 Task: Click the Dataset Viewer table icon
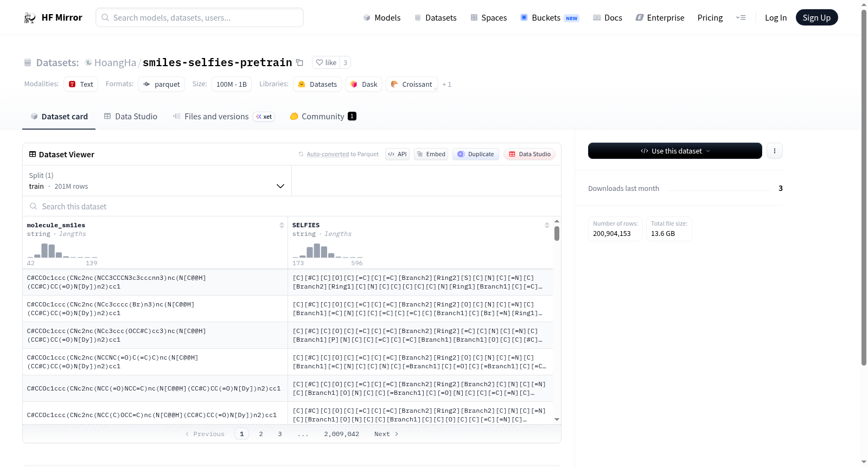click(33, 155)
